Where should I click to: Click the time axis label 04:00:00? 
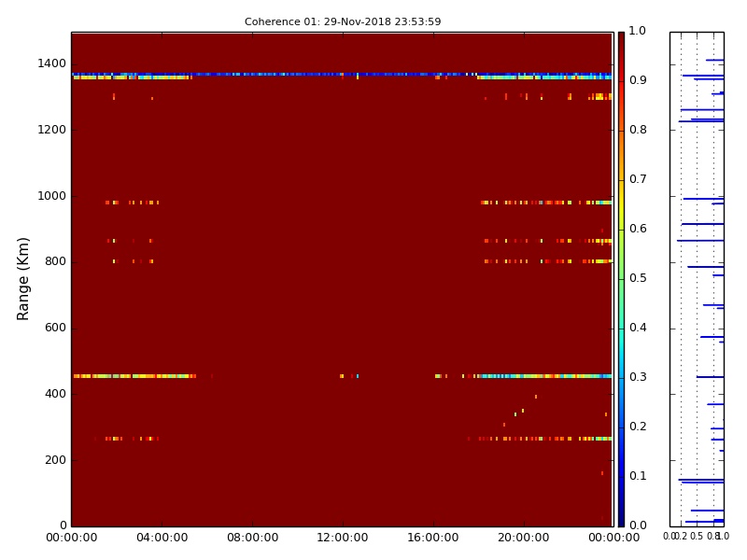tap(162, 538)
